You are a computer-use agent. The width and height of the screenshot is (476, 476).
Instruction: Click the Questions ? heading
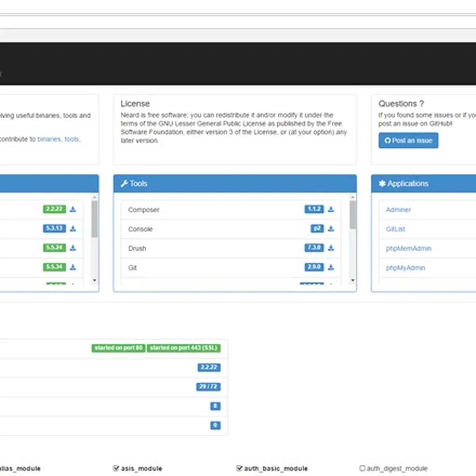[x=401, y=104]
